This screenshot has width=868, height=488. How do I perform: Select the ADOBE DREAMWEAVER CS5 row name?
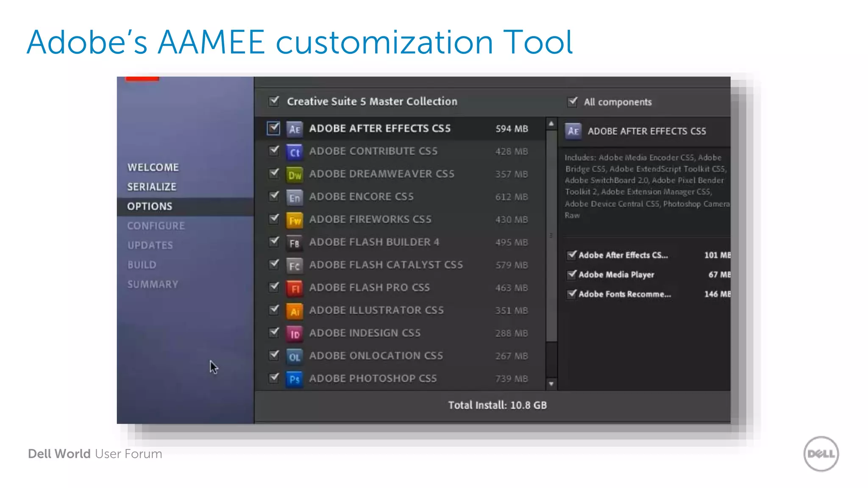[381, 174]
